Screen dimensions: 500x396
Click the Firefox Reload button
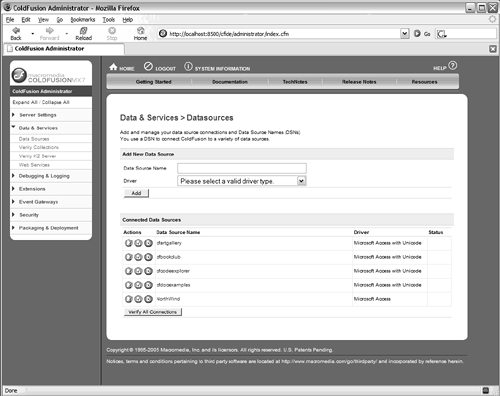pos(84,34)
